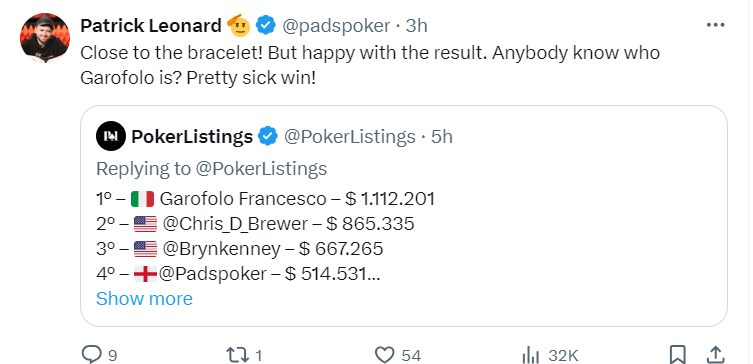
Task: Open the PokerListings avatar logo
Action: pos(111,136)
